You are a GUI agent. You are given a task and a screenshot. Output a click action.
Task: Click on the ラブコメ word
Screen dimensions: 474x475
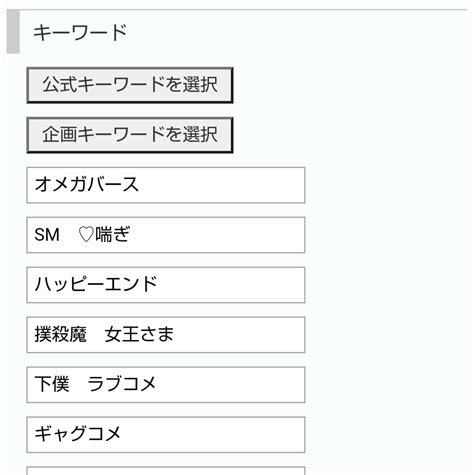click(x=122, y=384)
